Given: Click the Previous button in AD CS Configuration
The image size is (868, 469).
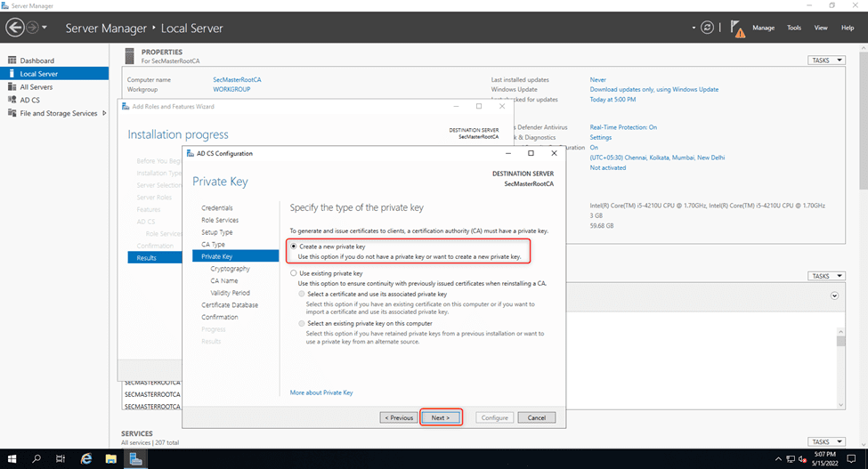Looking at the screenshot, I should 399,417.
